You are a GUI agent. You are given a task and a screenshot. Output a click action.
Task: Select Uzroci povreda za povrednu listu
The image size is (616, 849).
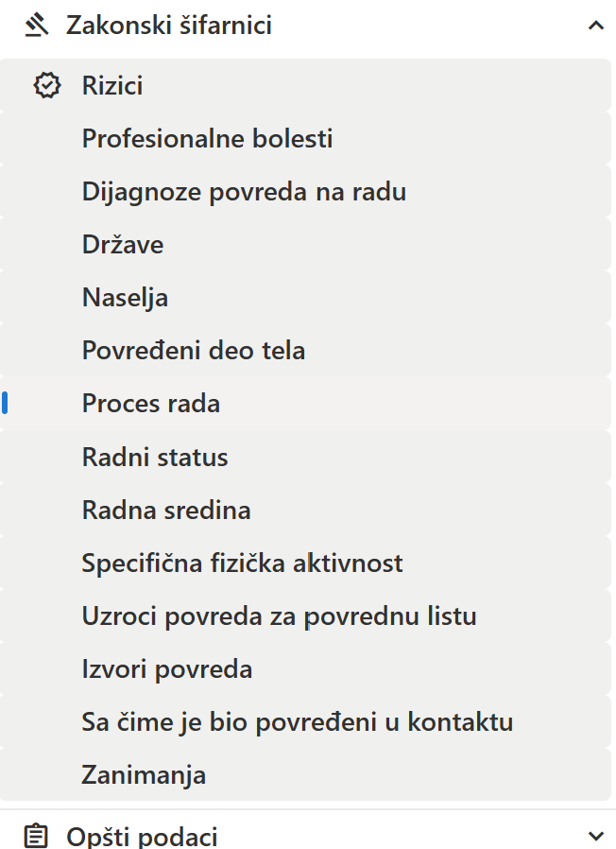[x=306, y=616]
